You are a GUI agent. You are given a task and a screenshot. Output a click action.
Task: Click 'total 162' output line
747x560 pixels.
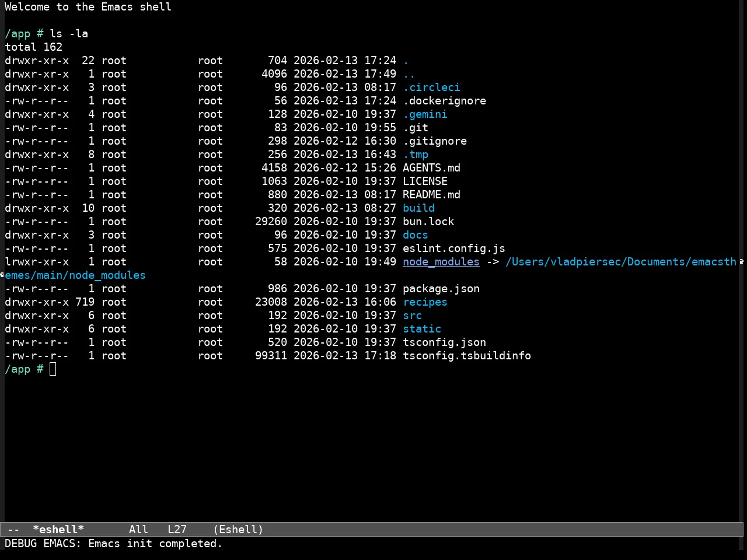tap(33, 47)
